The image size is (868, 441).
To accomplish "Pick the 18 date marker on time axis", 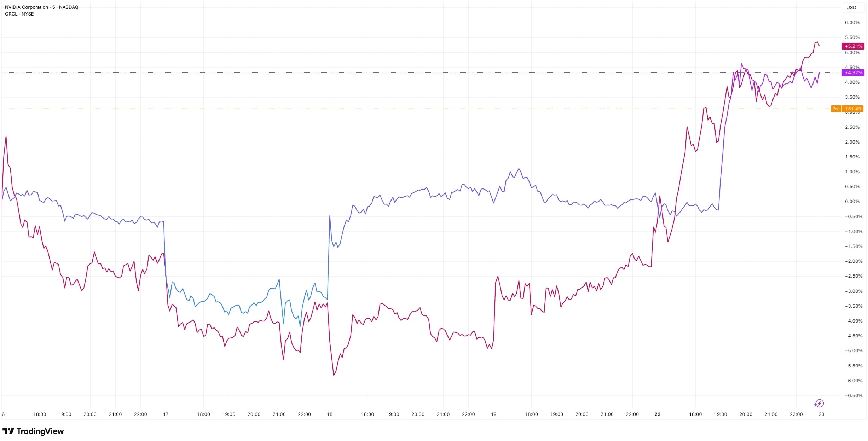I will [330, 414].
